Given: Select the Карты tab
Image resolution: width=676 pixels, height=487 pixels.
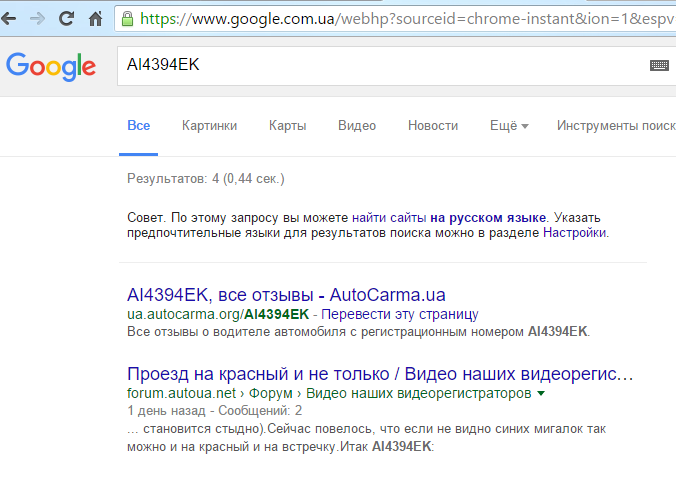Looking at the screenshot, I should (x=287, y=126).
